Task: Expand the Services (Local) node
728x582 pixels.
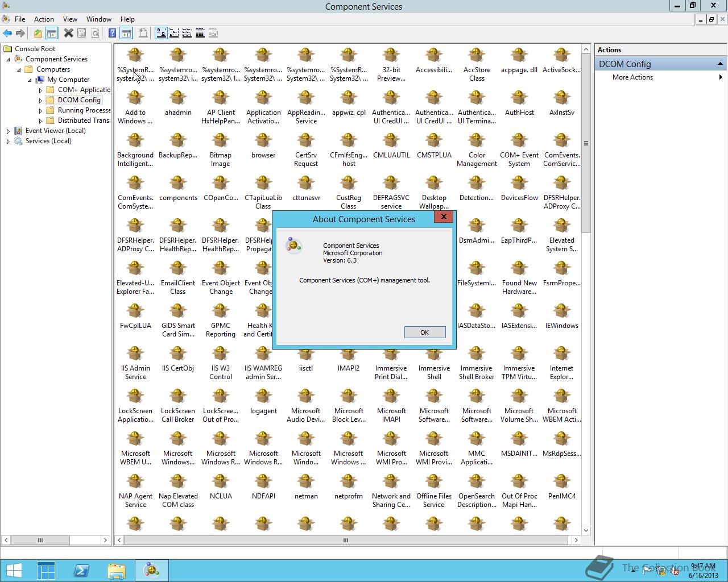Action: [x=8, y=141]
